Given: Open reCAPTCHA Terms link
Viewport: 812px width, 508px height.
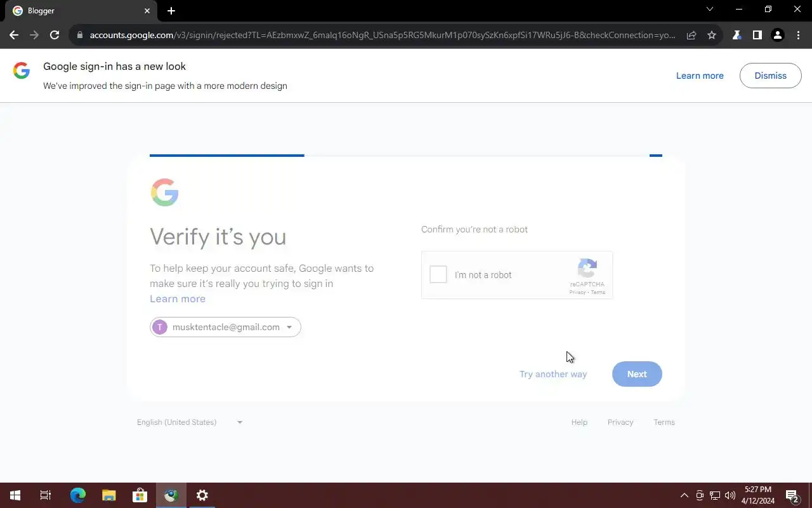Looking at the screenshot, I should tap(598, 293).
